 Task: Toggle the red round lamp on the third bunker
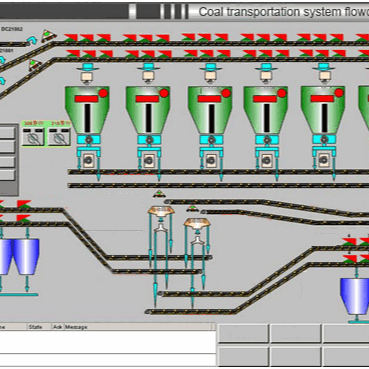pos(226,93)
